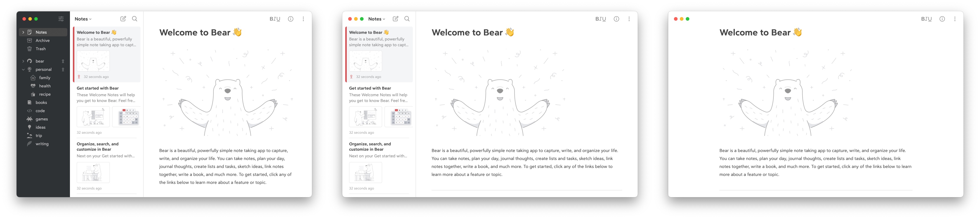
Task: Select the family subtag under personal
Action: (x=45, y=78)
